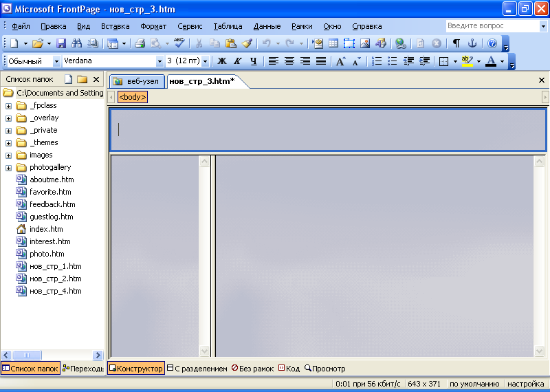Open the borders dropdown arrow
This screenshot has width=550, height=392.
point(455,61)
